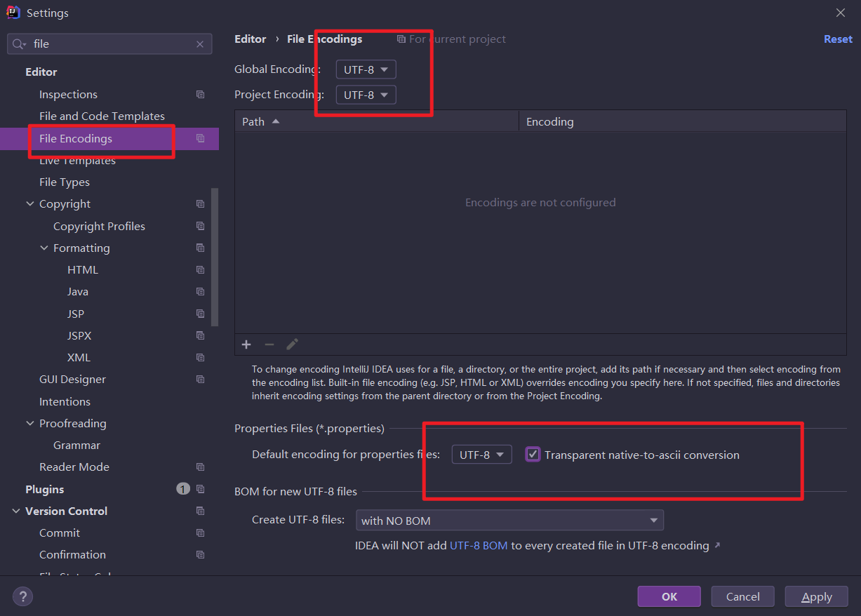Collapse the Version Control tree node
Image resolution: width=861 pixels, height=616 pixels.
[x=16, y=511]
